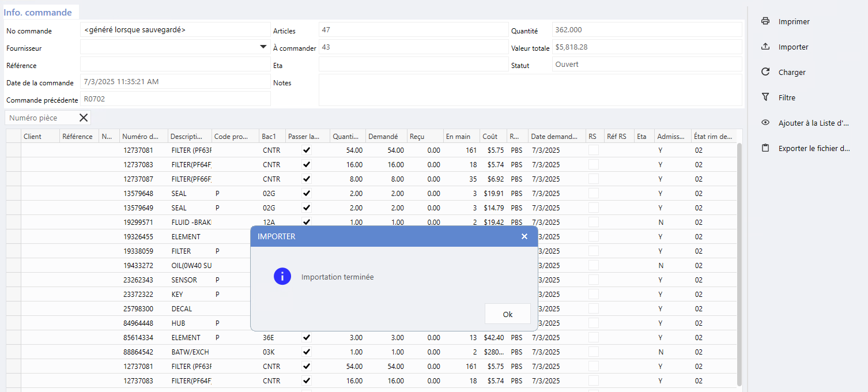The width and height of the screenshot is (868, 392).
Task: Click the Imprimer printer icon
Action: tap(765, 21)
